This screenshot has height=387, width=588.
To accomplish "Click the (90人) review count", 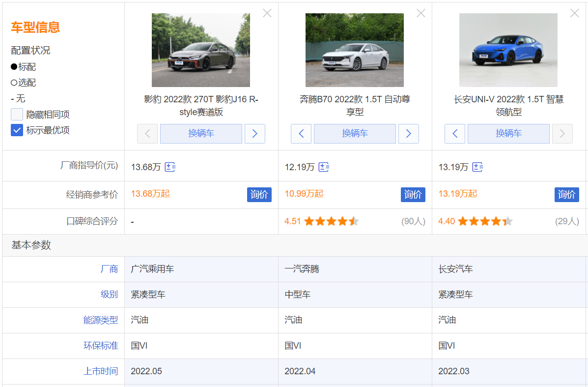I will (413, 221).
